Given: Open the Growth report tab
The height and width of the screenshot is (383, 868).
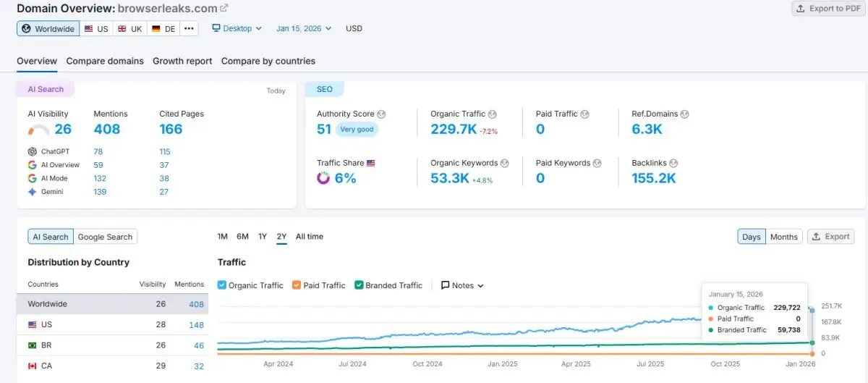Looking at the screenshot, I should [x=182, y=61].
